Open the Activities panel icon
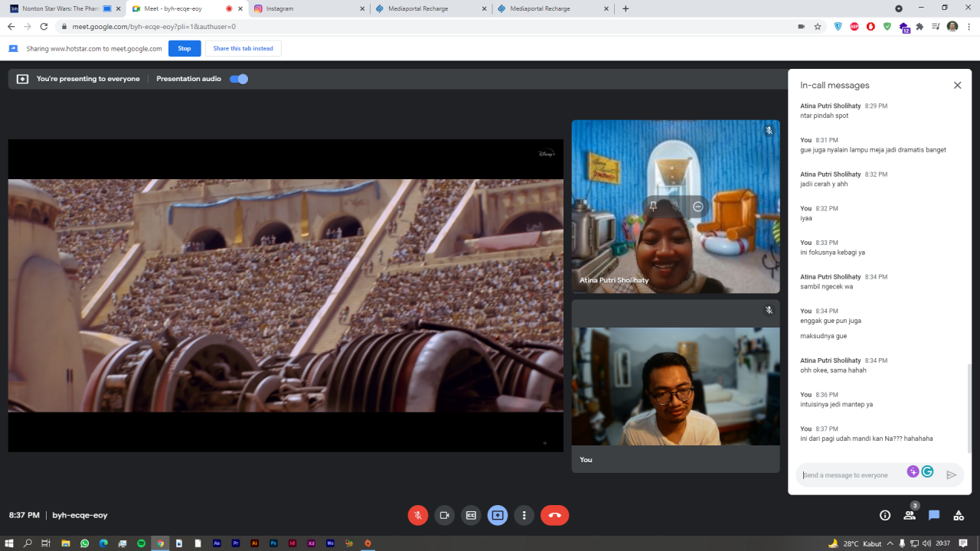The height and width of the screenshot is (551, 980). pos(959,515)
